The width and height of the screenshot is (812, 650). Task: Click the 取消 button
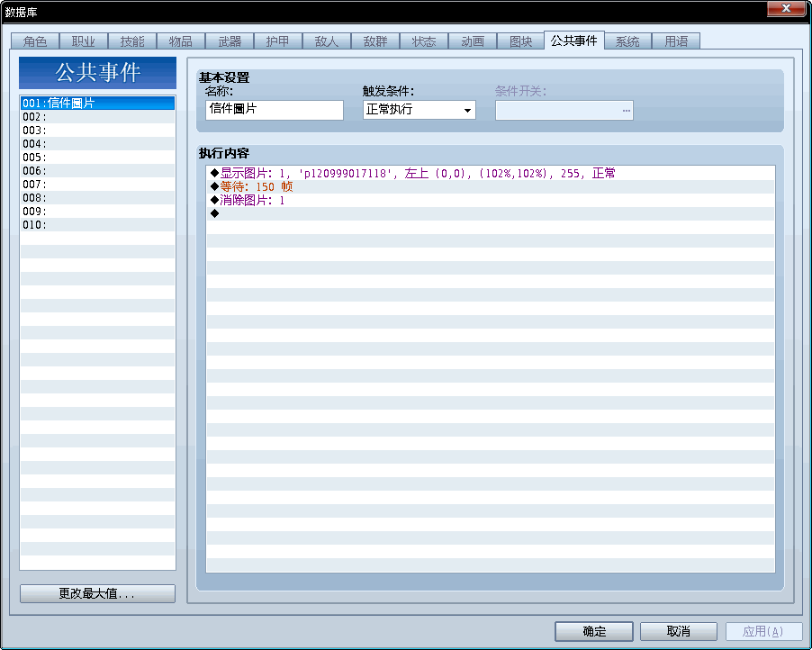click(x=679, y=631)
